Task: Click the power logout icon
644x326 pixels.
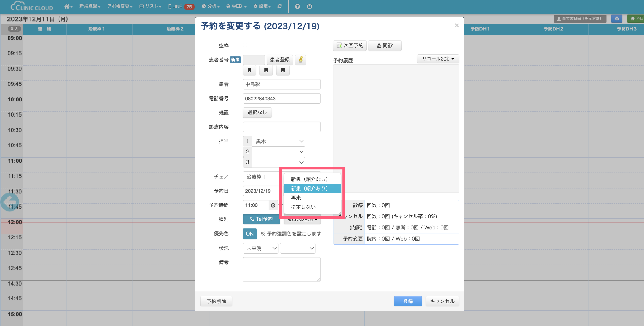Action: tap(309, 6)
